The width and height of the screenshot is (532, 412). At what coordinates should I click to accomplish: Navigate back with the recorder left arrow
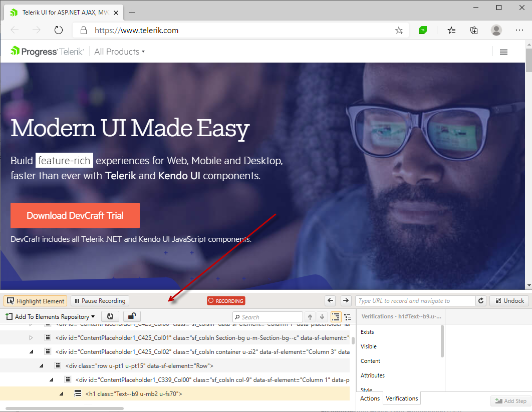pos(330,300)
